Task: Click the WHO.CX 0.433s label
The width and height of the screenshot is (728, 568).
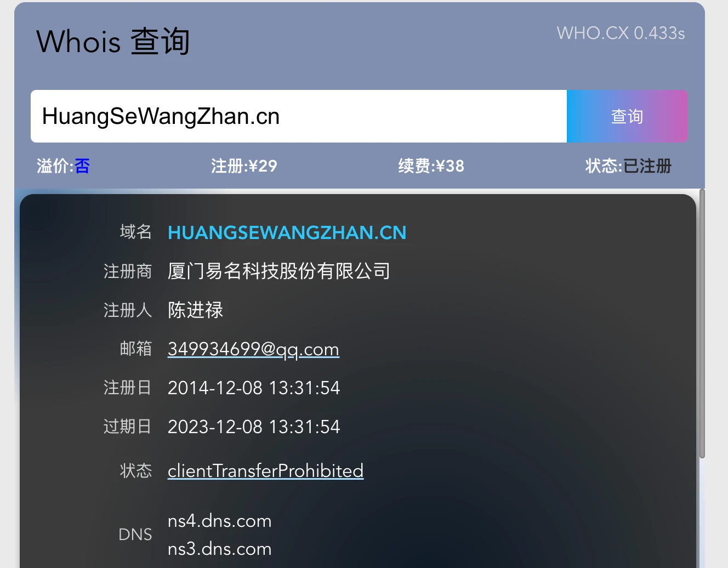Action: [621, 33]
